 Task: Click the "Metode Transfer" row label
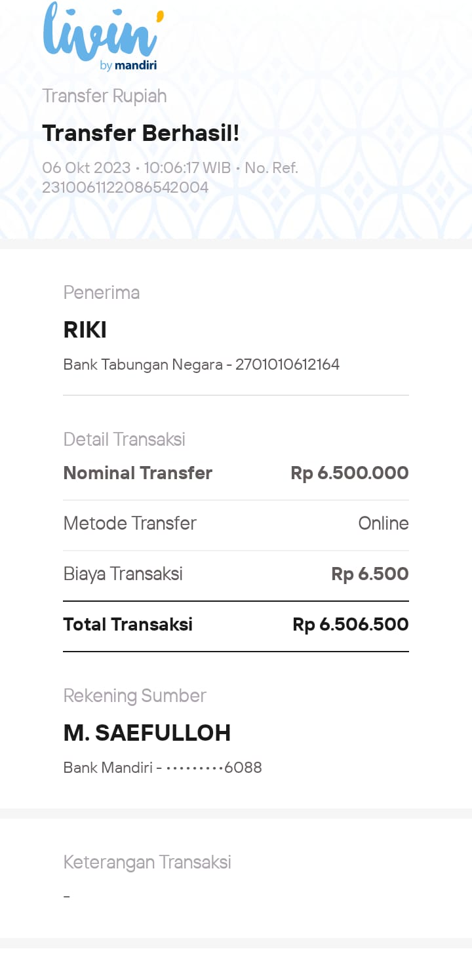click(130, 523)
